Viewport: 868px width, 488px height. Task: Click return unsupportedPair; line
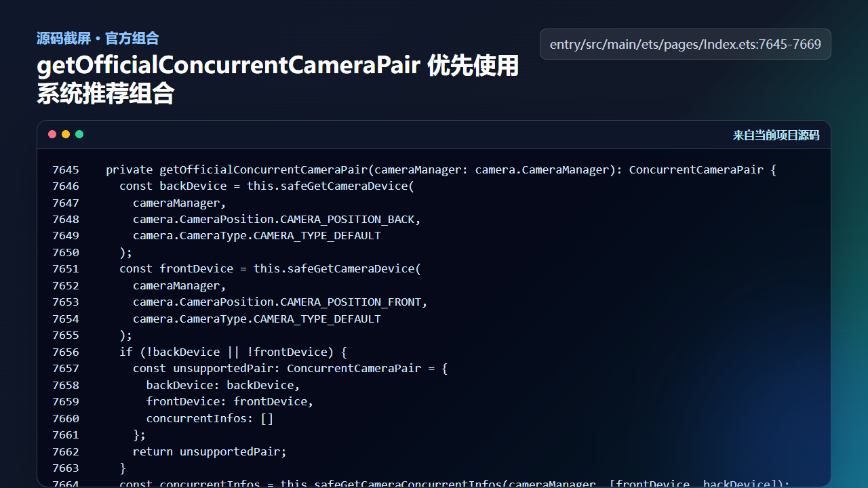[210, 451]
